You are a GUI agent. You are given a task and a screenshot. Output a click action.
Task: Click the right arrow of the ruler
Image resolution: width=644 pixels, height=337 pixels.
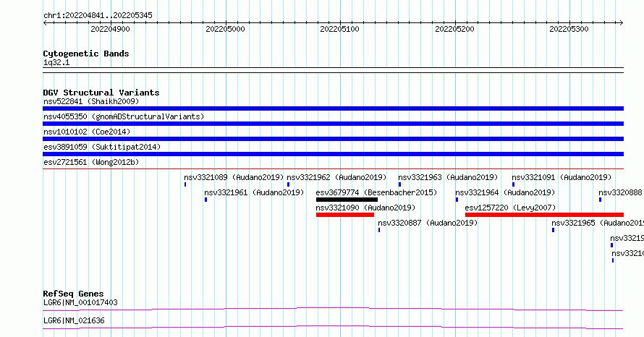pyautogui.click(x=622, y=23)
